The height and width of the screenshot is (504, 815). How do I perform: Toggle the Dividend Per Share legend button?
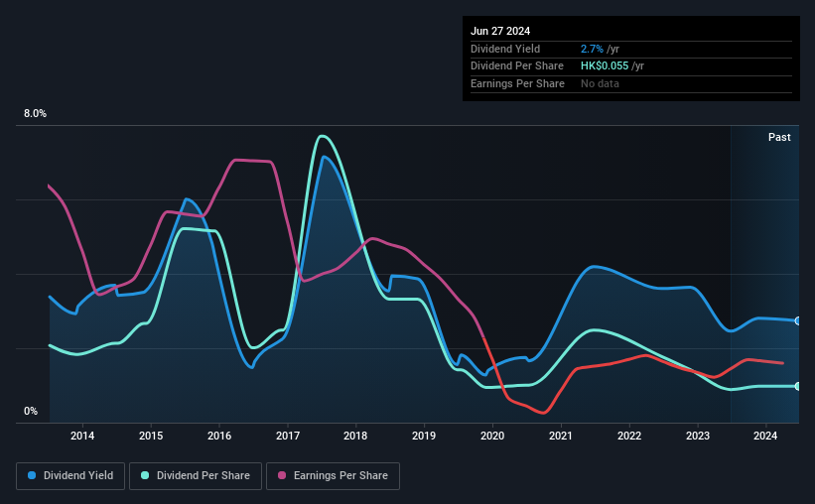196,476
